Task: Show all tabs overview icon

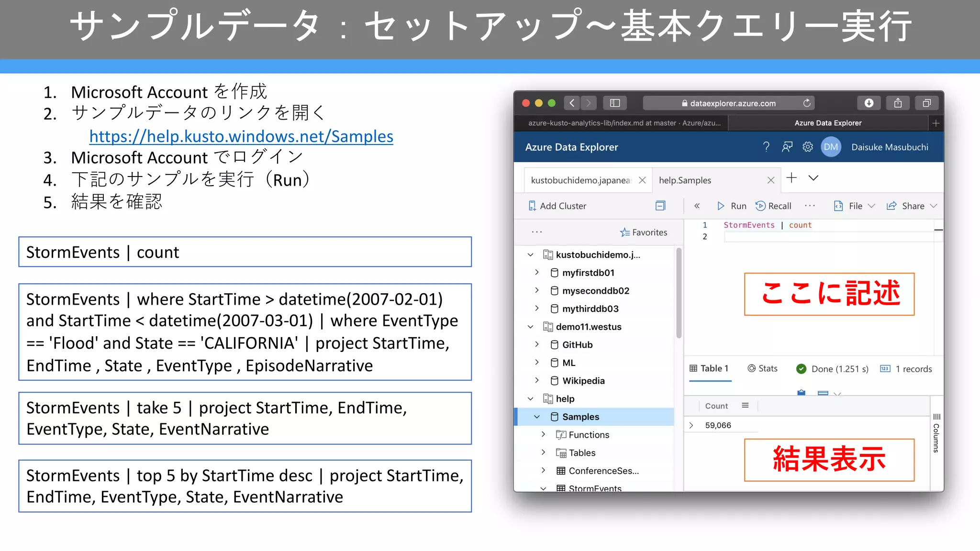Action: [927, 103]
